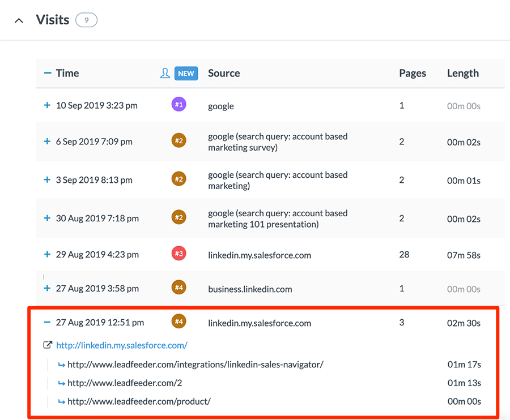Expand the 29 Aug 2019 4:23 pm visit
This screenshot has height=420, width=510.
47,254
